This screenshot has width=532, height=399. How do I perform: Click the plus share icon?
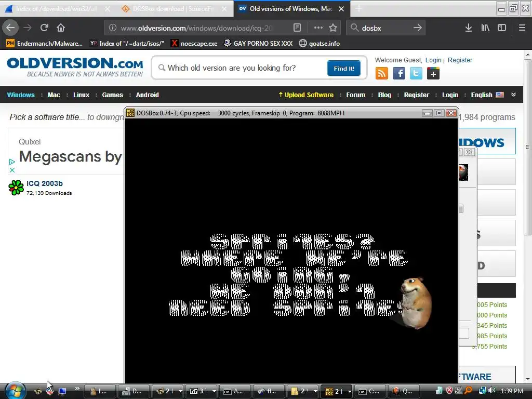(x=433, y=73)
